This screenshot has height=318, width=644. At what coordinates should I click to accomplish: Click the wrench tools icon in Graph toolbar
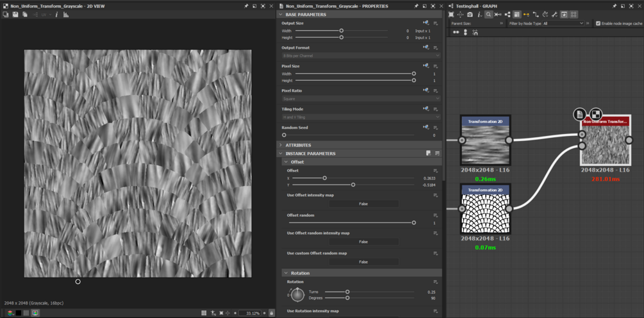click(554, 14)
